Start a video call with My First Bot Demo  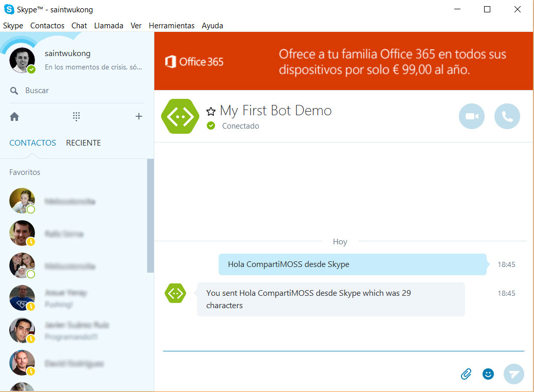pos(471,116)
